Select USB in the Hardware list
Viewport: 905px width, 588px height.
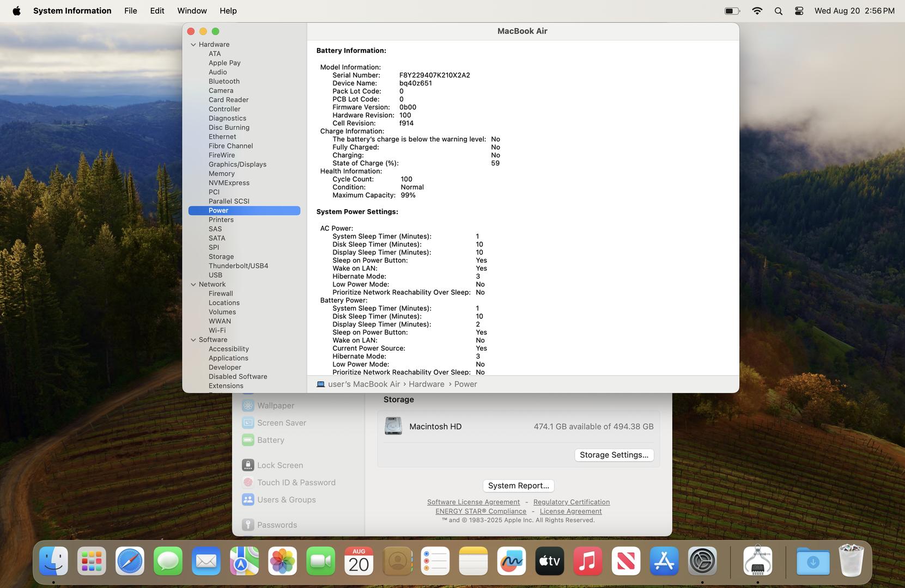[x=215, y=275]
